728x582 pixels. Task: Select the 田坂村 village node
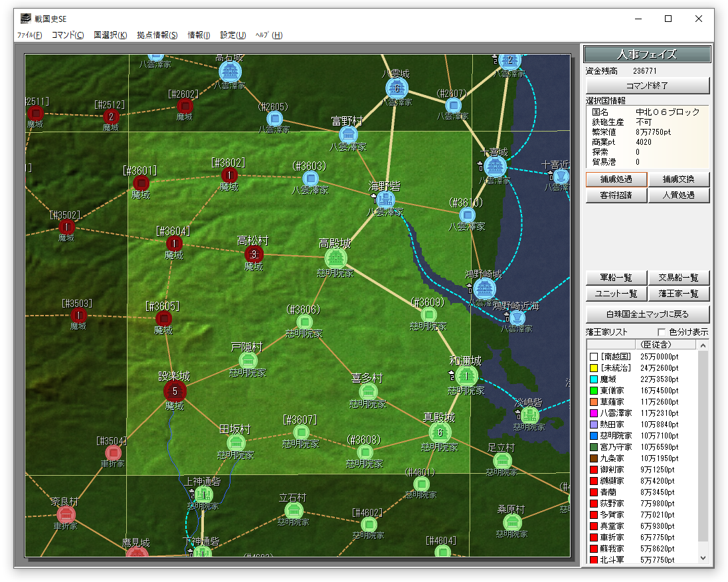coord(236,442)
